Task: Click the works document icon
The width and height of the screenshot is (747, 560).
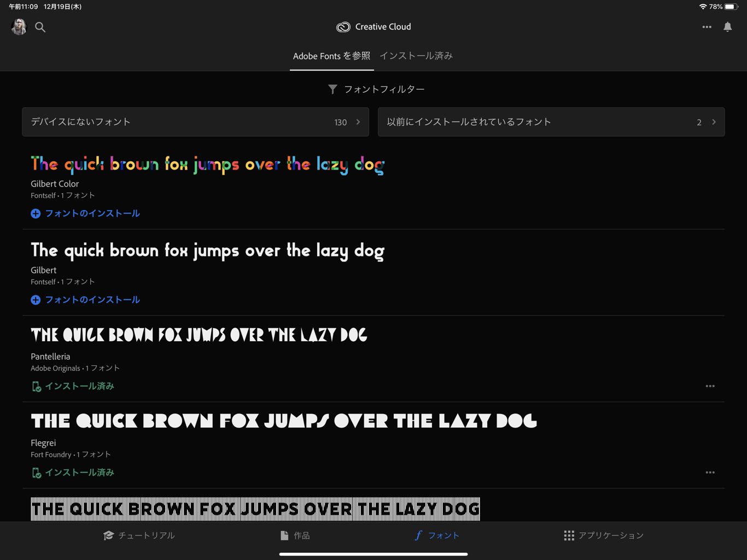Action: [284, 535]
